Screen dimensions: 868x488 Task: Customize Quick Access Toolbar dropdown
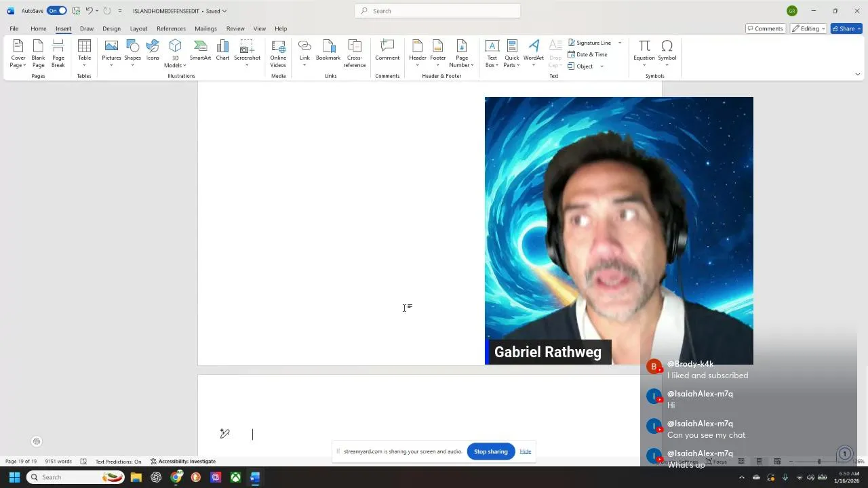point(120,11)
